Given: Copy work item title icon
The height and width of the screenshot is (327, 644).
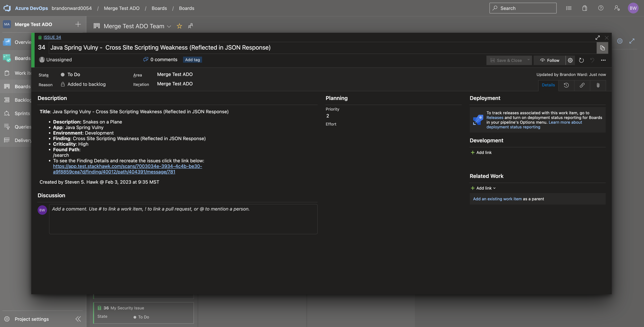Looking at the screenshot, I should [602, 48].
